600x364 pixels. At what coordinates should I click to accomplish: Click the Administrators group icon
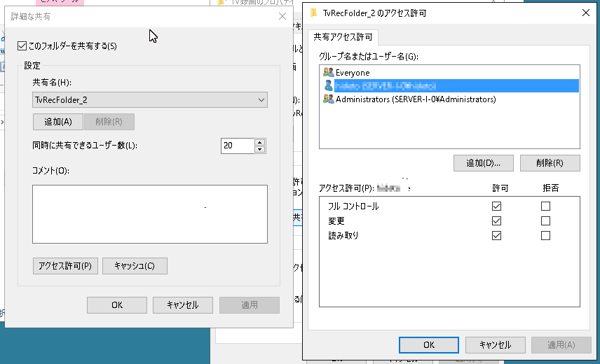pyautogui.click(x=328, y=99)
